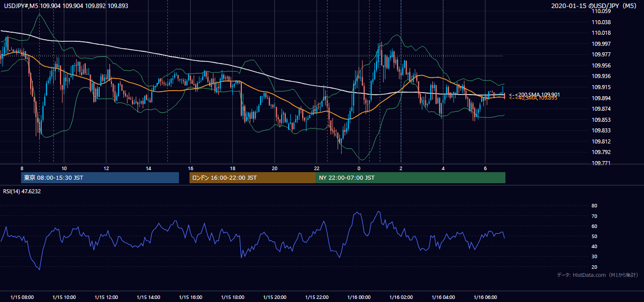
Task: Click the RSI(14) 47.6232 indicator label
Action: coord(21,191)
